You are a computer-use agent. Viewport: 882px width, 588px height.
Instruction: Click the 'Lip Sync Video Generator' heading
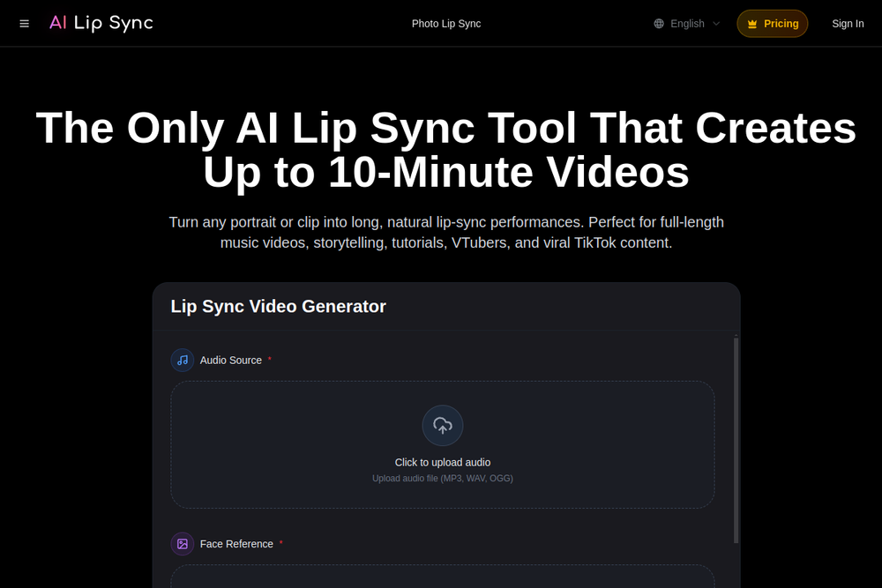278,306
